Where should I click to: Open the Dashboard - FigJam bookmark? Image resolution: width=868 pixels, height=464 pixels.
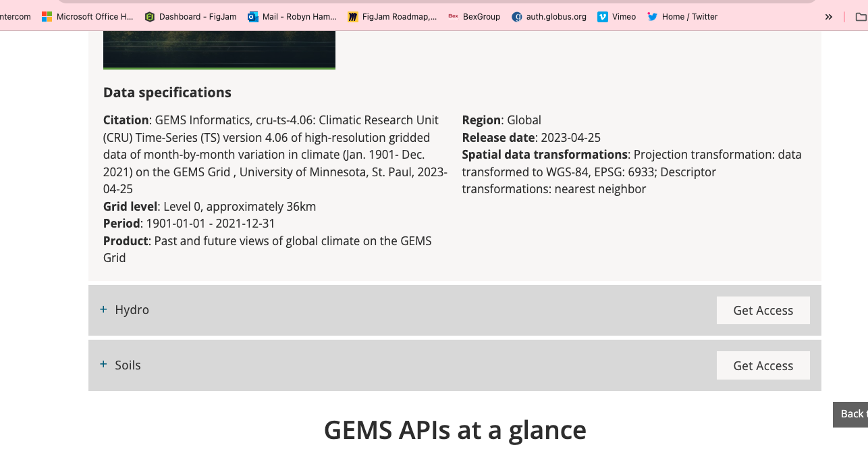coord(190,17)
